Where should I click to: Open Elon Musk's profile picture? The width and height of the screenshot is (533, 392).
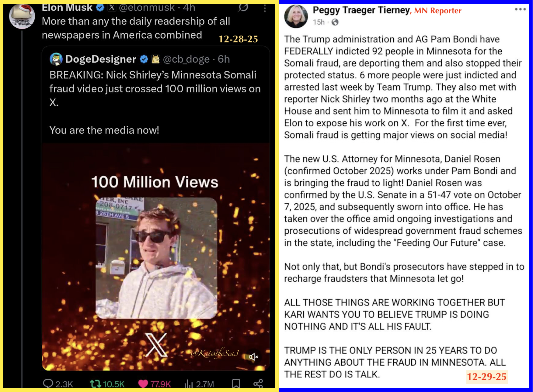(x=22, y=16)
